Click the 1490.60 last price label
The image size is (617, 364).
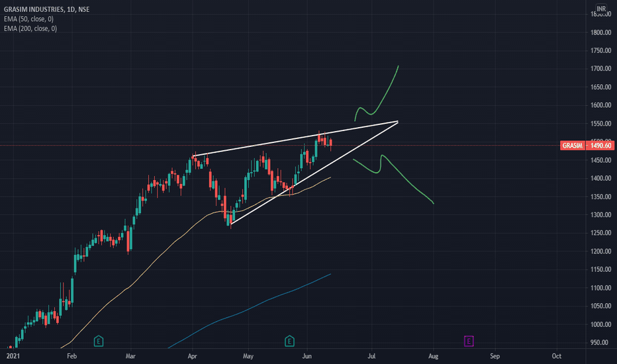click(x=601, y=146)
